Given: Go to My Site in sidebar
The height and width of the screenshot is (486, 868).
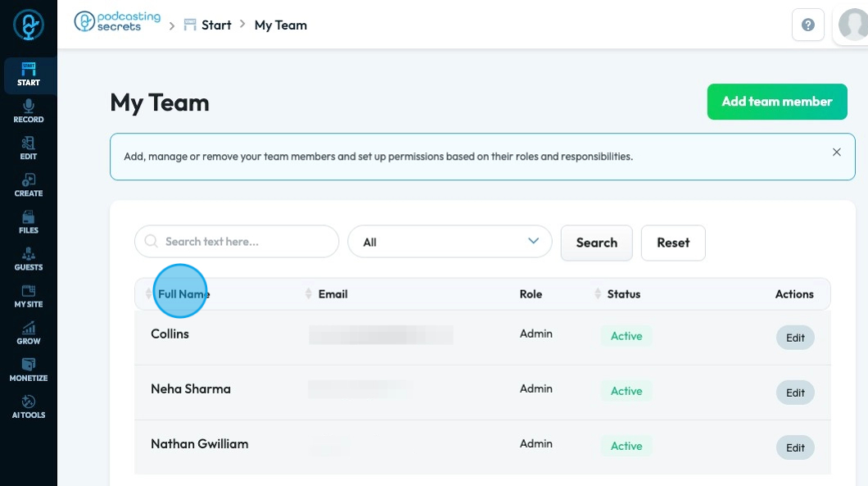Looking at the screenshot, I should click(29, 296).
